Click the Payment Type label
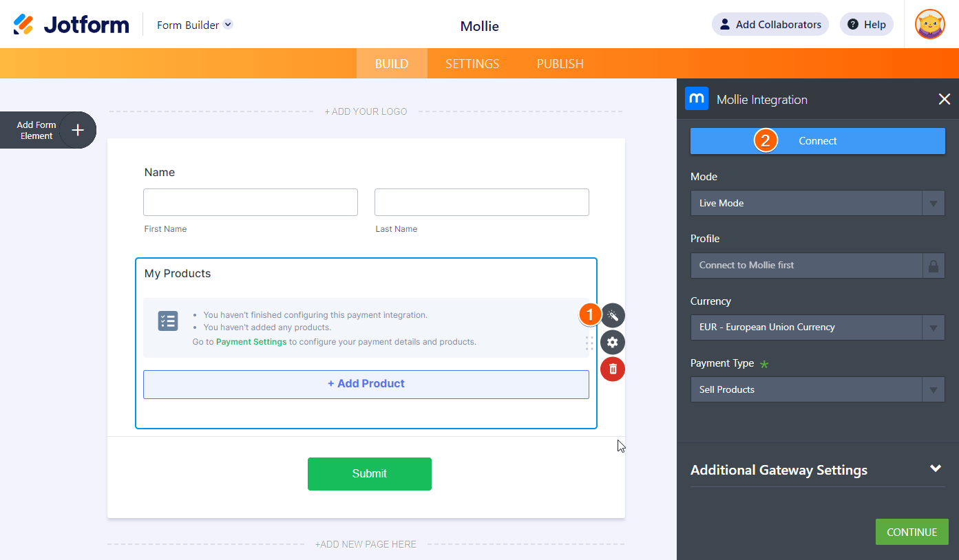This screenshot has height=560, width=959. tap(722, 363)
